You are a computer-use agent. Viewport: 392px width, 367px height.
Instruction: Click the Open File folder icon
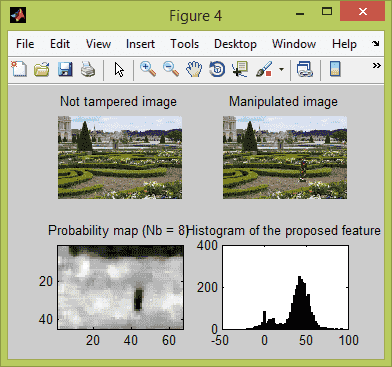click(42, 69)
